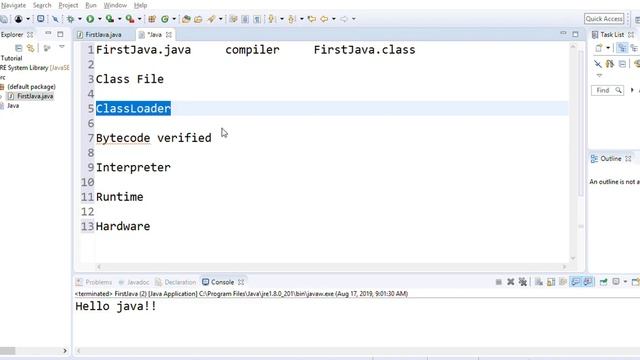Click Pin Console green icon

[x=603, y=282]
